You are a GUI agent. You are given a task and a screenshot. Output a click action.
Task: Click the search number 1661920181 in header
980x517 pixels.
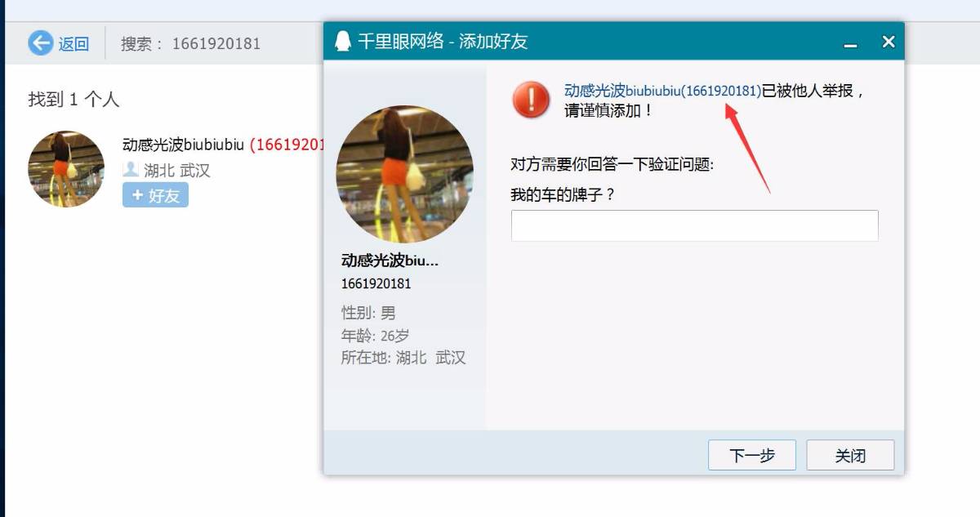click(216, 43)
